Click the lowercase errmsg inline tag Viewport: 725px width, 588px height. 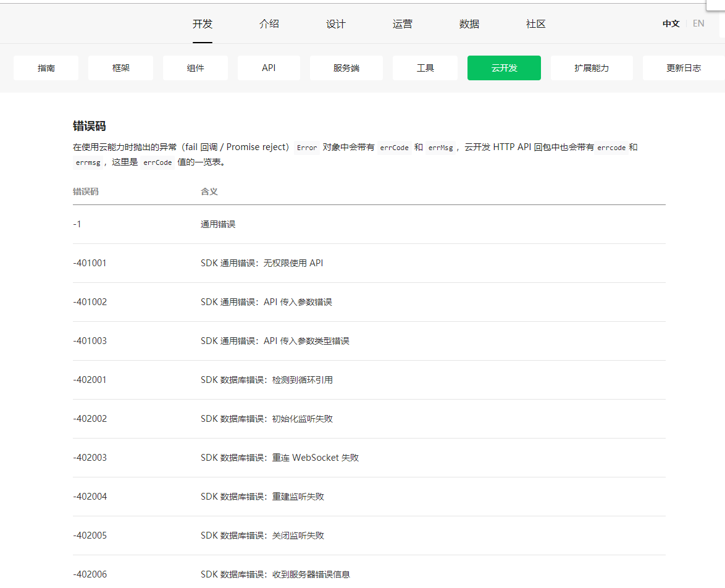88,162
